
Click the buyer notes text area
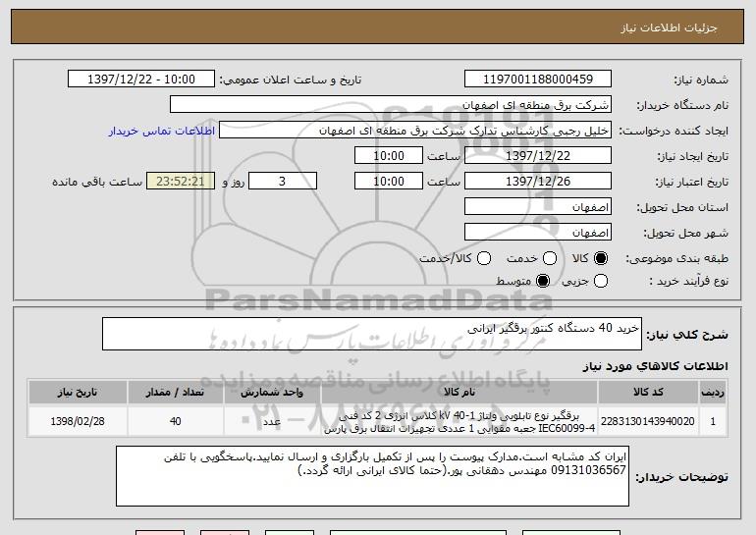click(x=372, y=476)
